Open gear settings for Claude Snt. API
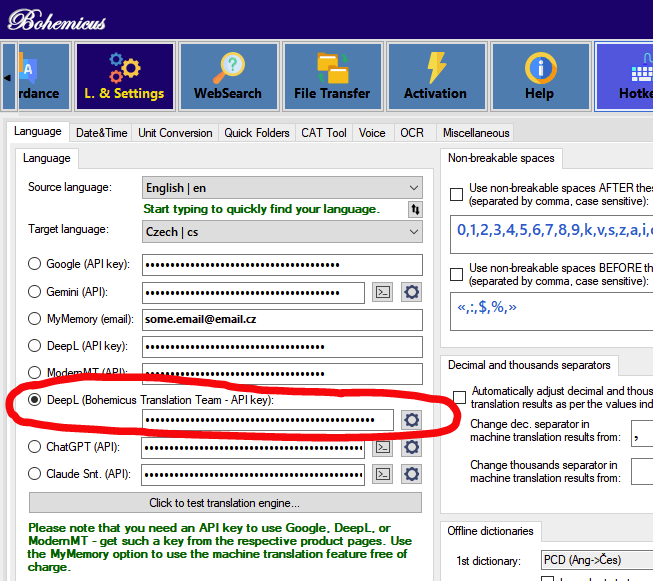The image size is (653, 581). tap(411, 474)
